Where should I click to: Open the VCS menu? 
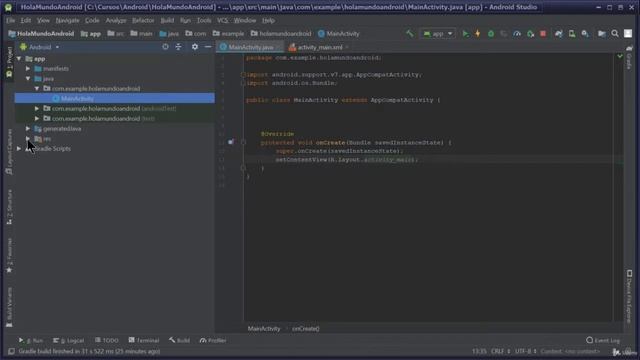[x=222, y=20]
